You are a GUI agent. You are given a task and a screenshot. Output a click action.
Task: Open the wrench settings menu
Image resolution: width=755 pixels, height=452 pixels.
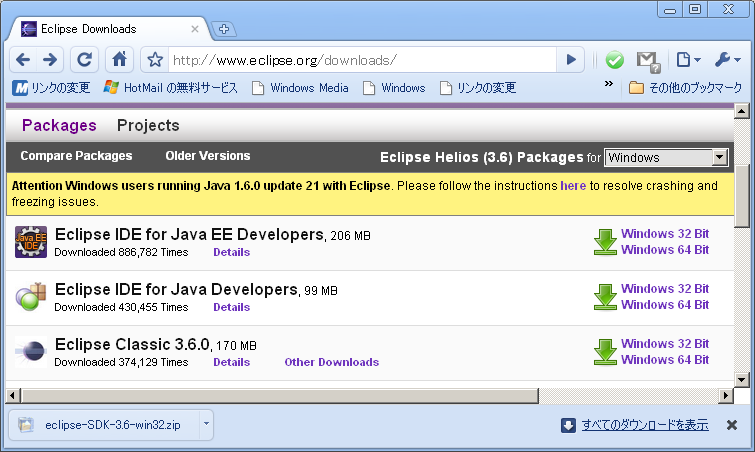pyautogui.click(x=727, y=60)
